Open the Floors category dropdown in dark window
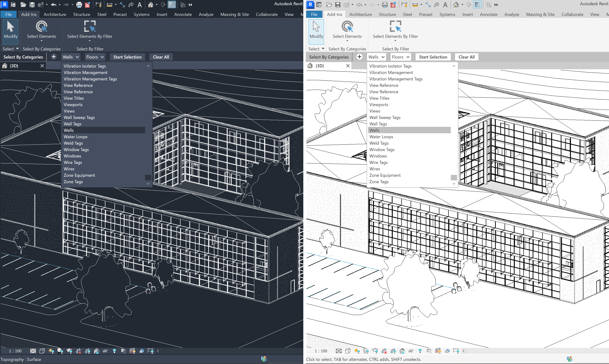 pyautogui.click(x=95, y=57)
